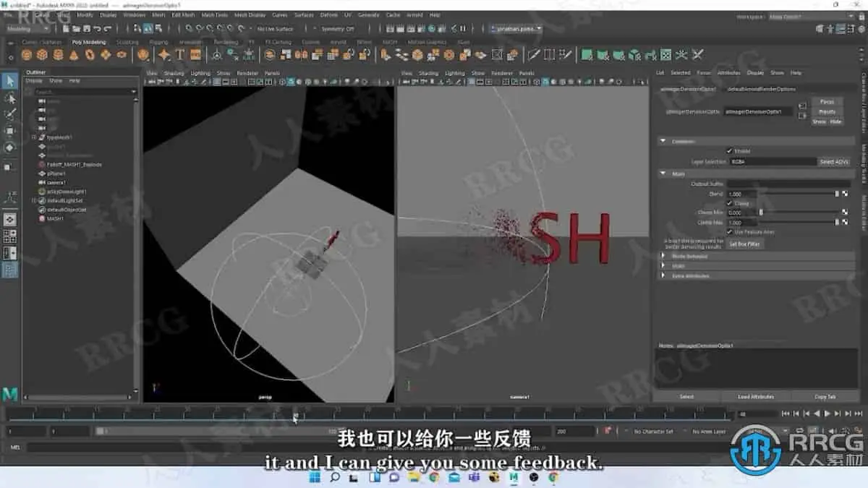868x488 pixels.
Task: Toggle the Auto Keyframe button
Action: click(x=844, y=430)
